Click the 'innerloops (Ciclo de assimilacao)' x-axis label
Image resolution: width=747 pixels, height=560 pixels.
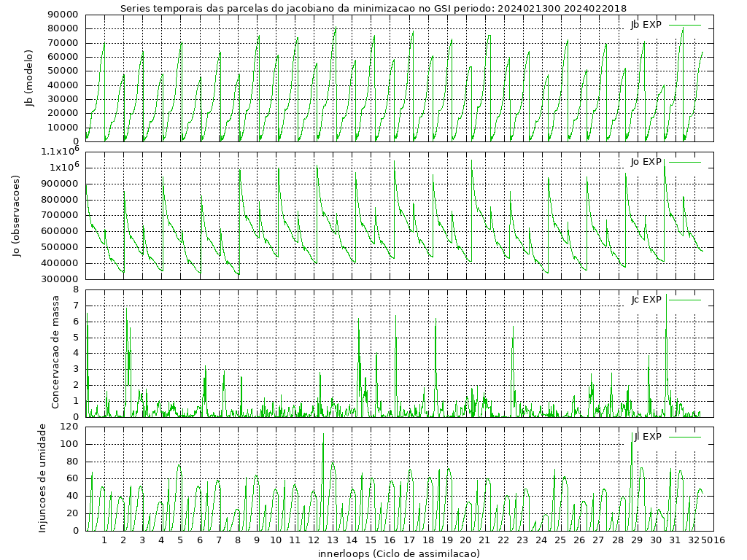pyautogui.click(x=398, y=553)
